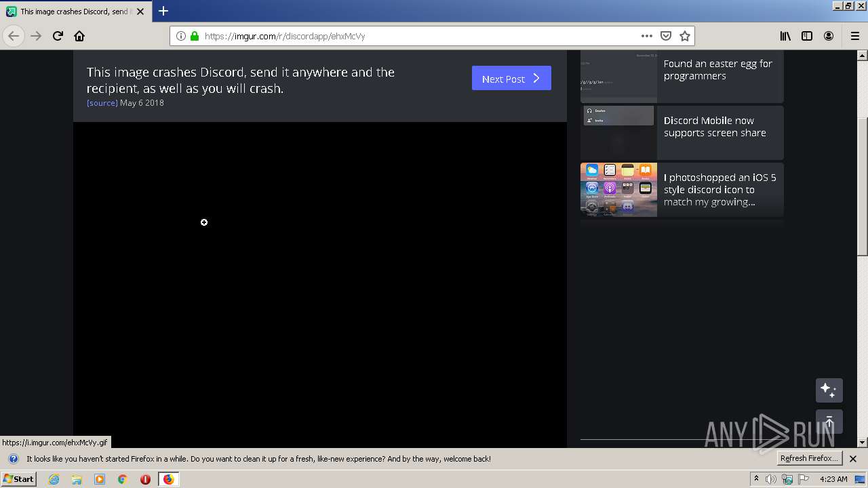
Task: Toggle the Firefox sidebar
Action: pyautogui.click(x=807, y=36)
